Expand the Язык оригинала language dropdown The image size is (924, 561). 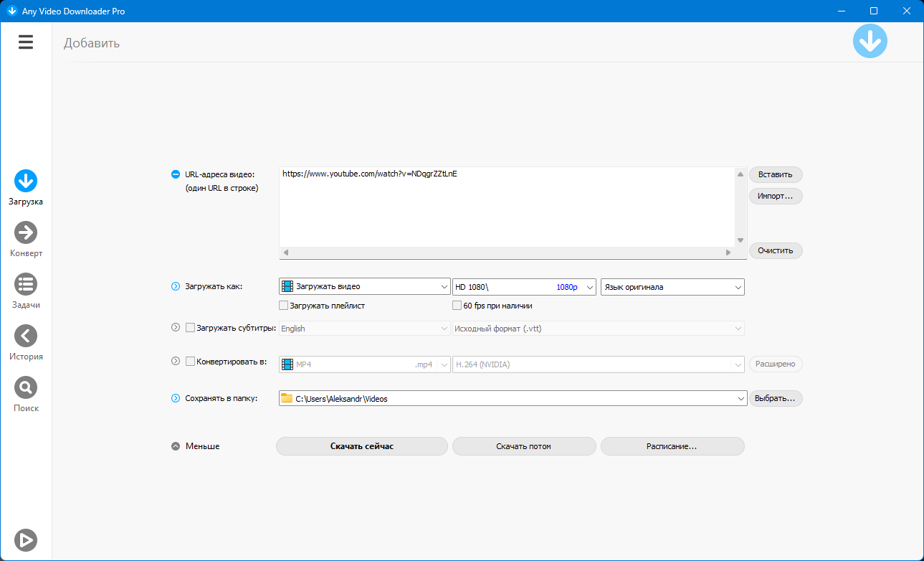(672, 287)
